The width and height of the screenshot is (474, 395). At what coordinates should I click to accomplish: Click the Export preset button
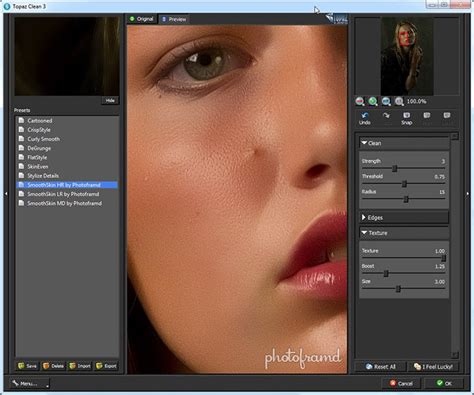tap(106, 366)
